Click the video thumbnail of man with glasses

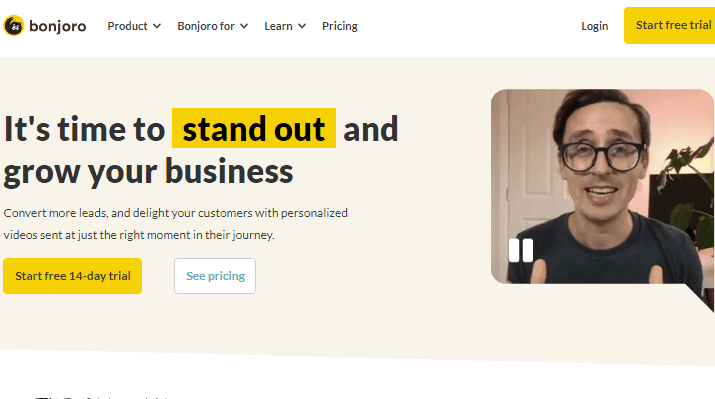(x=602, y=186)
